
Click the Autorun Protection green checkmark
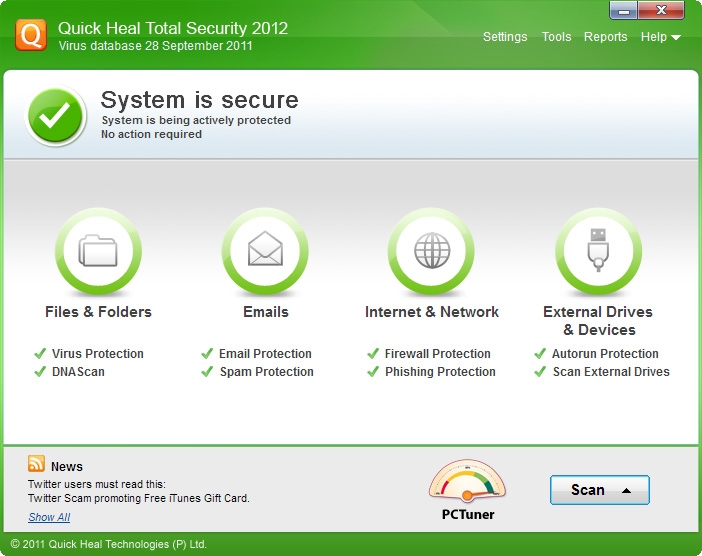tap(540, 354)
